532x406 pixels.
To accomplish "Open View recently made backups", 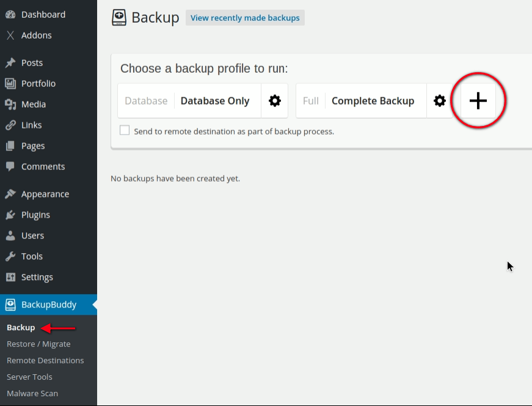I will tap(245, 18).
